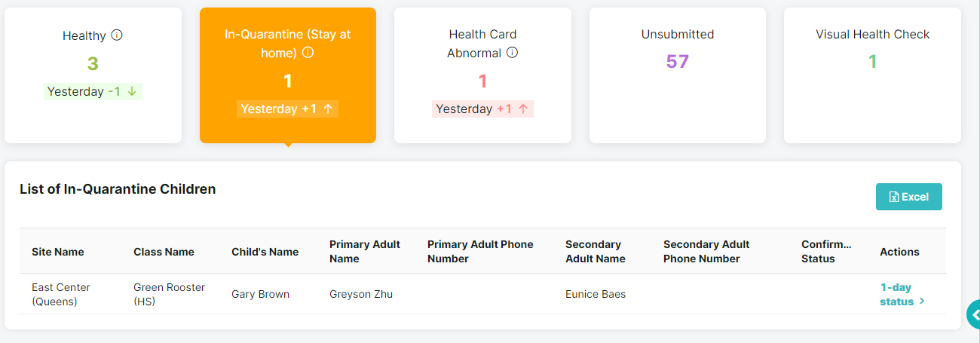
Task: Click secondary adult Eunice Baes cell
Action: 596,294
